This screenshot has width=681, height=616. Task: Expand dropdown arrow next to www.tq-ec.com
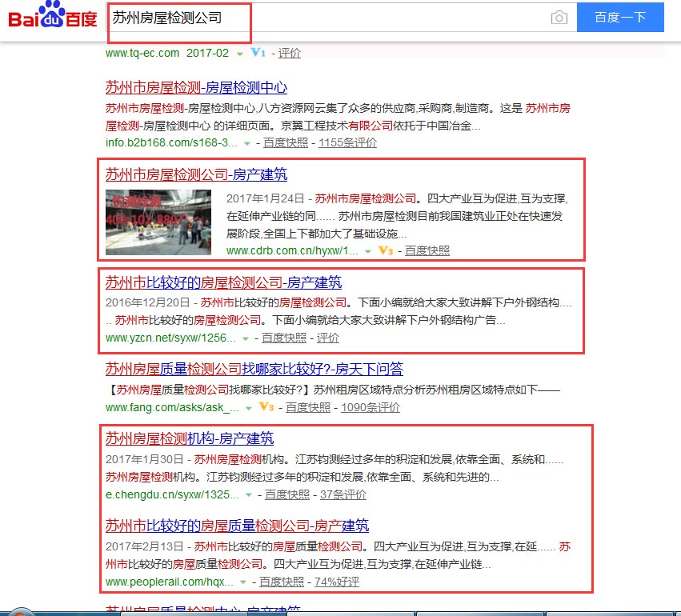tap(239, 54)
